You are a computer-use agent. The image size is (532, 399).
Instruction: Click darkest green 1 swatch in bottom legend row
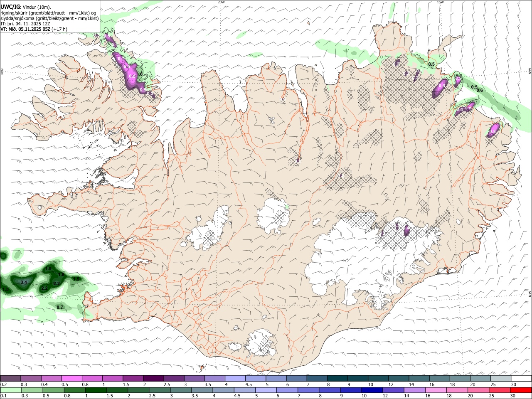click(x=96, y=390)
